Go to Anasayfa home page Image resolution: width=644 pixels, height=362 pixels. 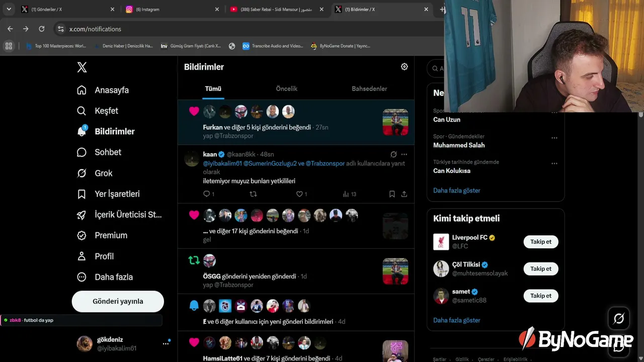click(x=103, y=90)
